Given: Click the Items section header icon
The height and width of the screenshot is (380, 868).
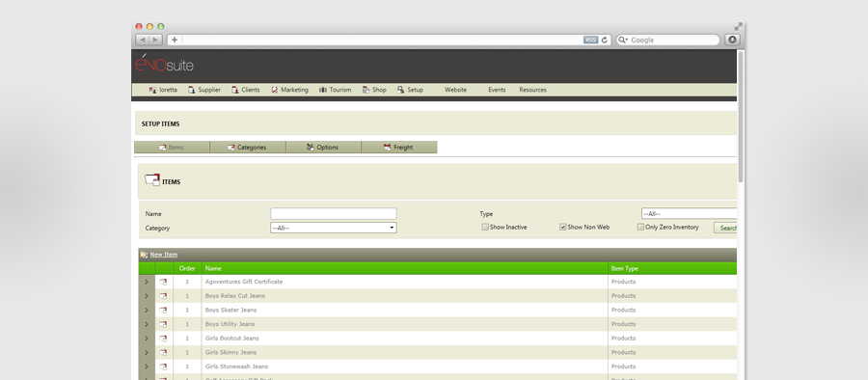Looking at the screenshot, I should point(152,180).
